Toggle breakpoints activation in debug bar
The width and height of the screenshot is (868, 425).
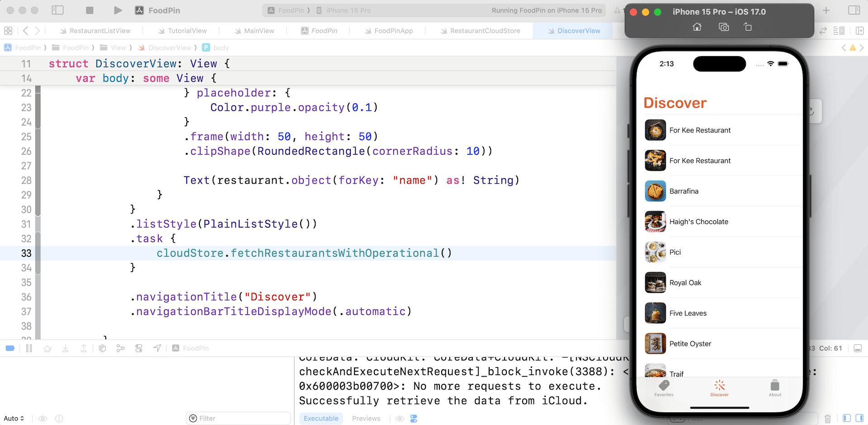coord(10,348)
